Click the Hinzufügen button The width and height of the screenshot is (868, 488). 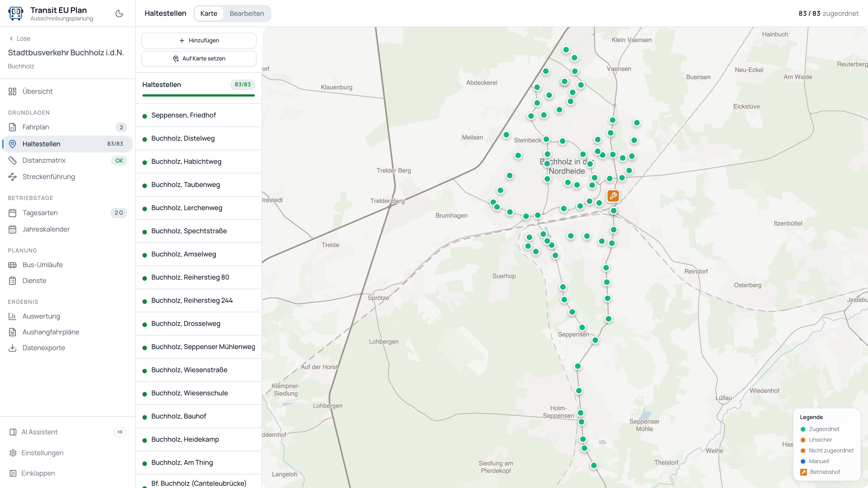click(x=199, y=40)
